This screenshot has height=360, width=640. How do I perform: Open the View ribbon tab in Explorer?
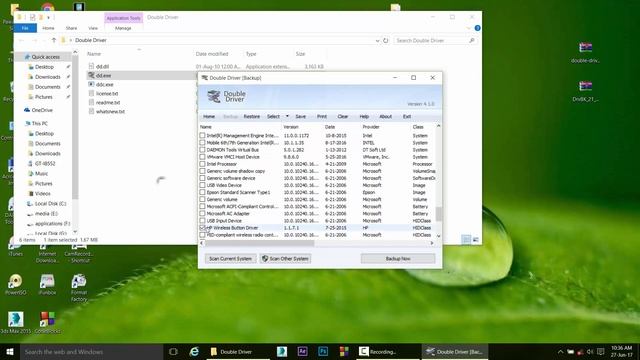point(93,28)
